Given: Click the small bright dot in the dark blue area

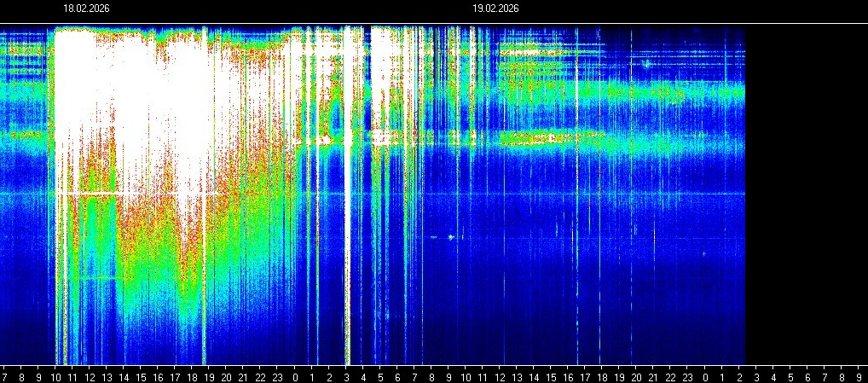Looking at the screenshot, I should click(x=450, y=237).
